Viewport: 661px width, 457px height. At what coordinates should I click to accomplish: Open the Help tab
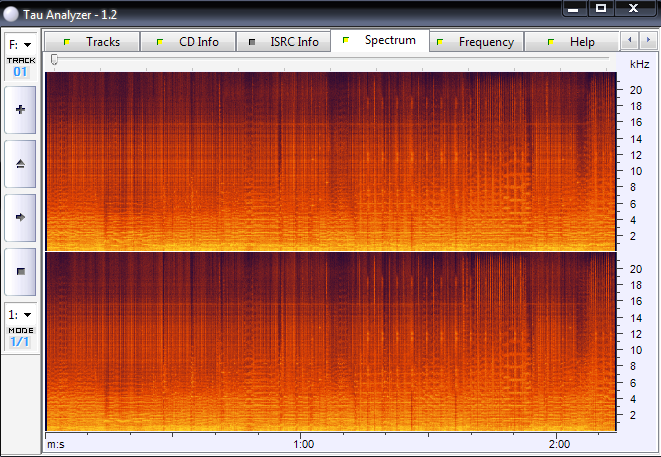[571, 42]
